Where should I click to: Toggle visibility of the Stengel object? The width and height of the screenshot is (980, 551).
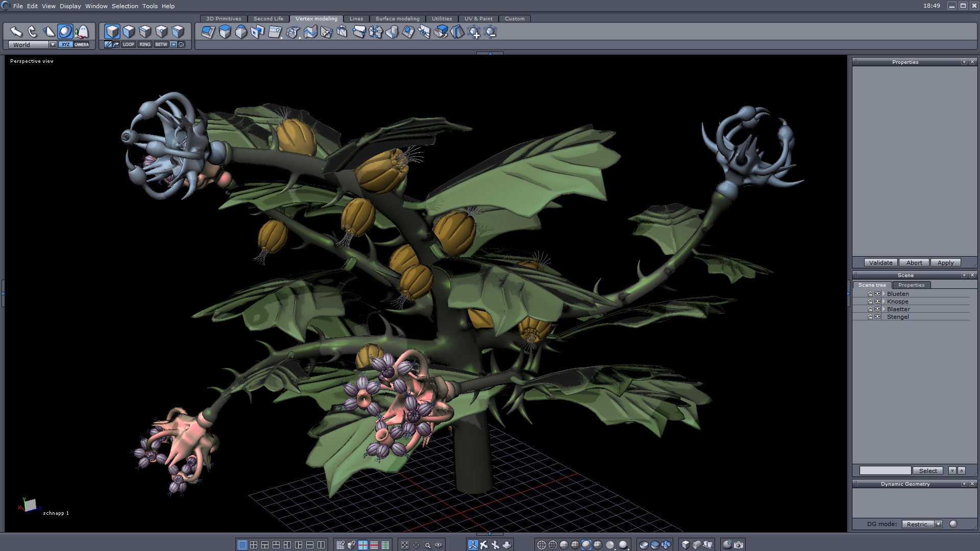pos(877,317)
